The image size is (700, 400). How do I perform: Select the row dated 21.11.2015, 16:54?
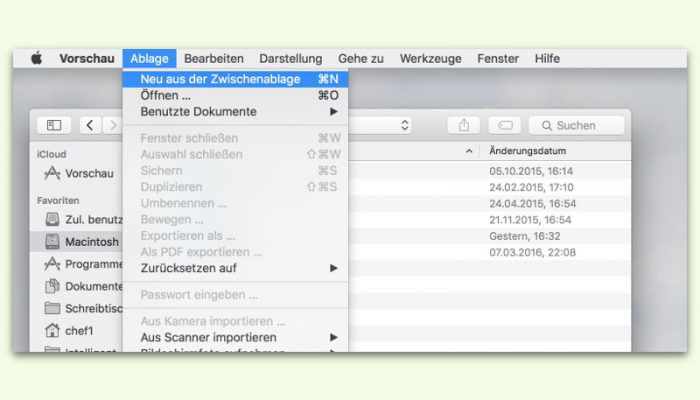click(490, 220)
